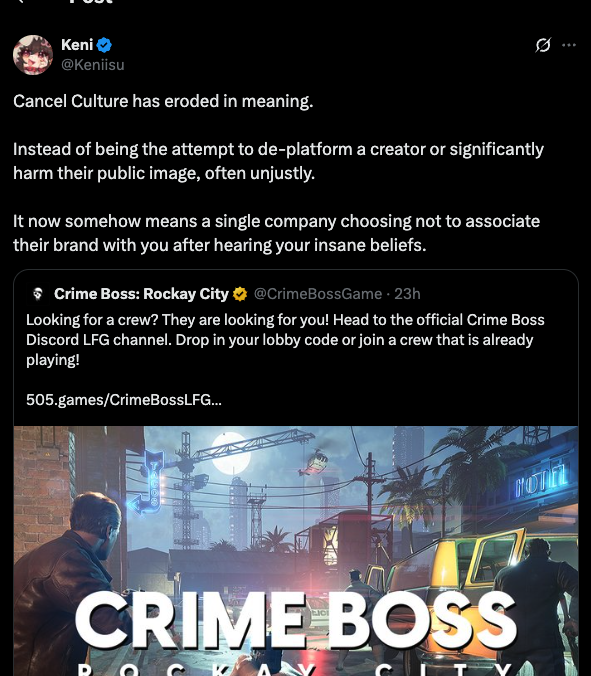Open the @CrimeBossGame handle
591x676 pixels.
click(x=318, y=294)
